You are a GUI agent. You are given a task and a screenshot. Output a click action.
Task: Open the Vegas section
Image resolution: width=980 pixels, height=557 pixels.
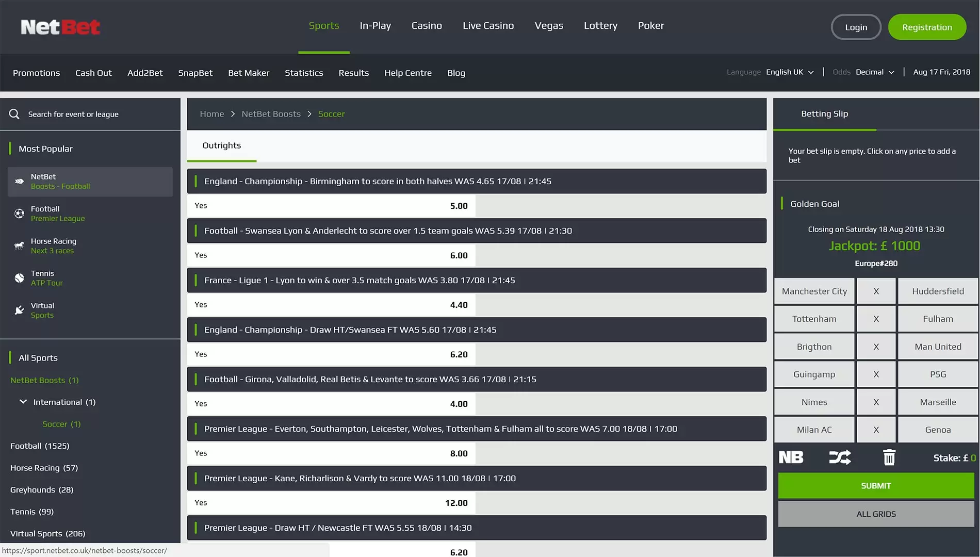coord(549,26)
